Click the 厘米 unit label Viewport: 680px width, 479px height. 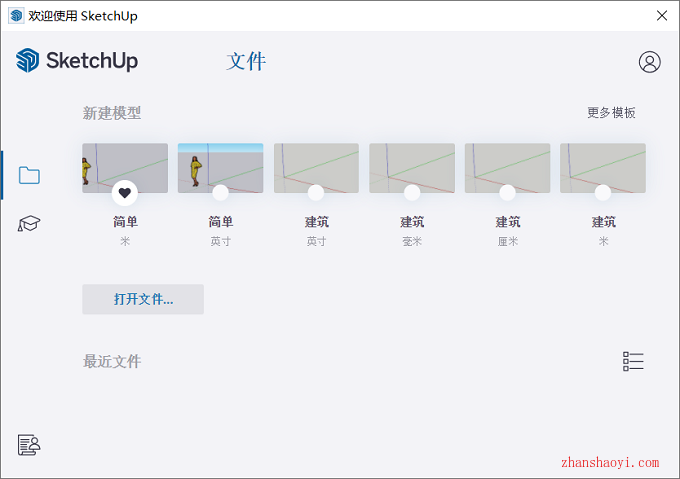(x=507, y=241)
